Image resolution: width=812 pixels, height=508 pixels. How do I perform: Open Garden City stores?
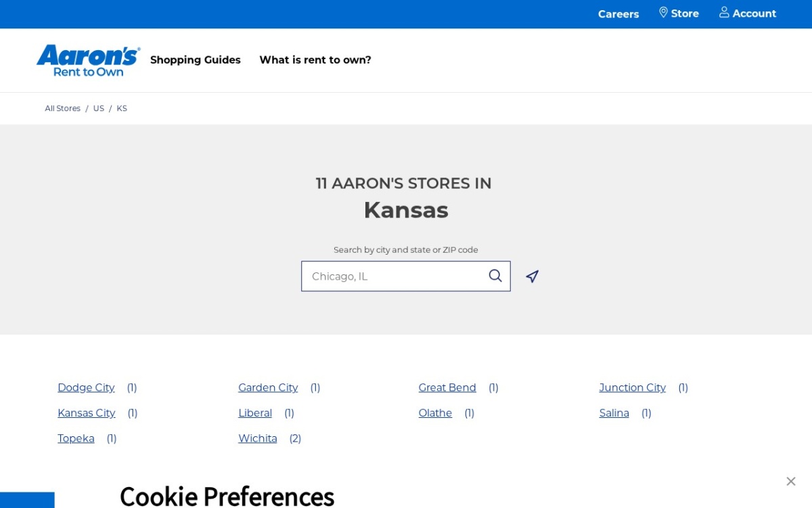tap(268, 387)
